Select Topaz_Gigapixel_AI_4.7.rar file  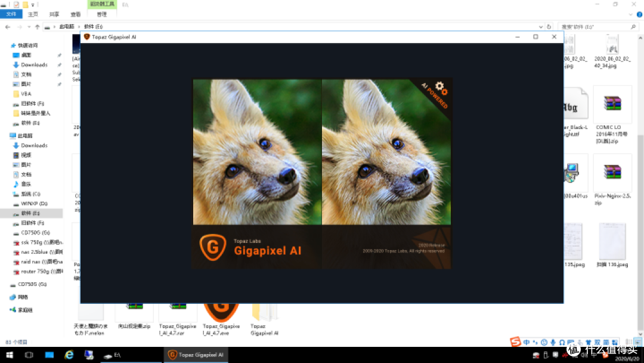[x=178, y=320]
